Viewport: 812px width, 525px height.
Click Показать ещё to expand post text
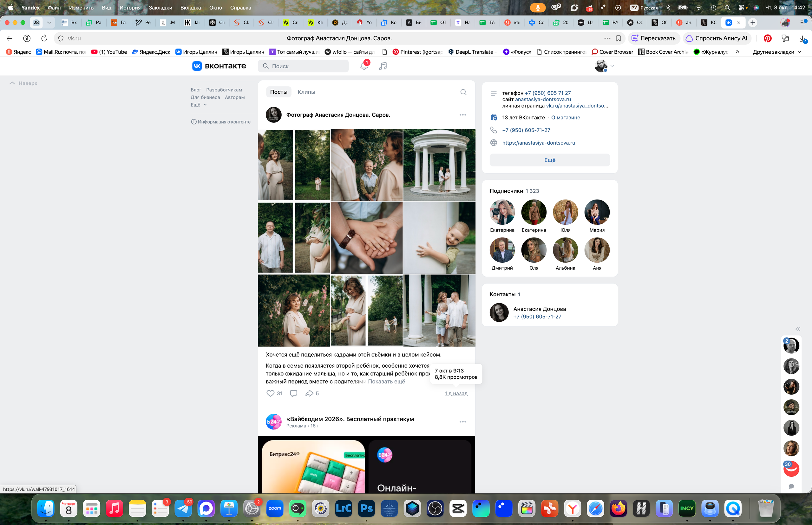click(x=386, y=381)
